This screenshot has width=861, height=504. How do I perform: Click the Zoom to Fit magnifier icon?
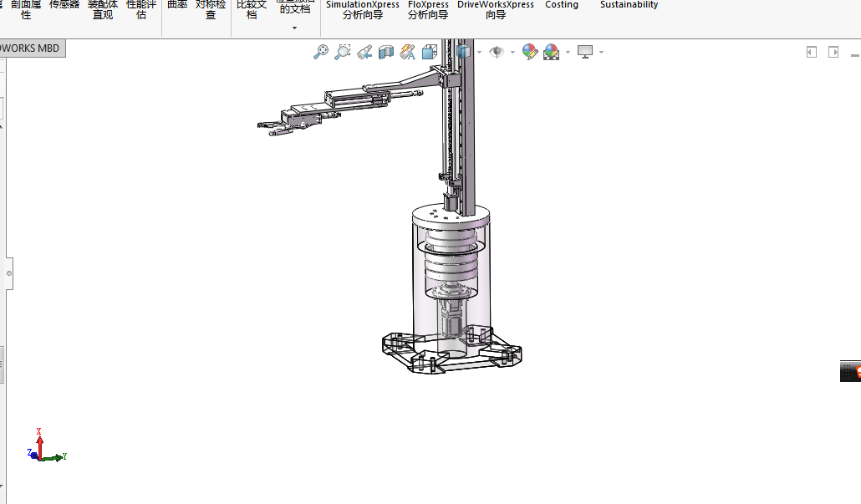click(321, 52)
